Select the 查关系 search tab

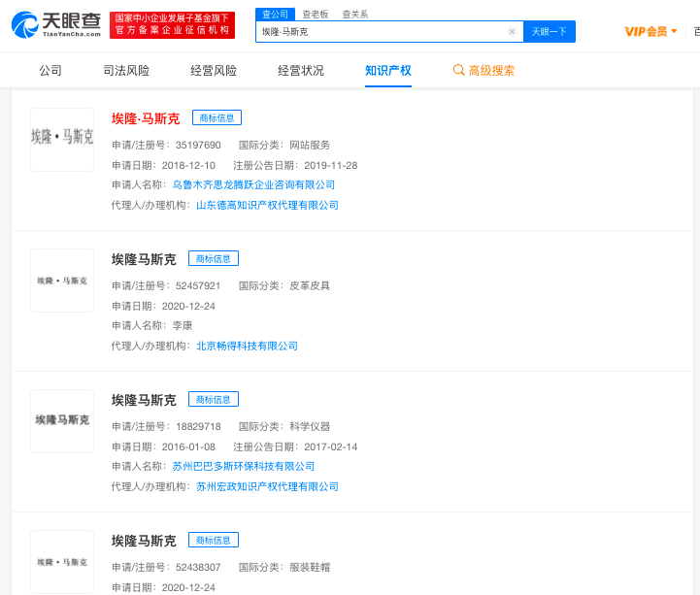355,15
